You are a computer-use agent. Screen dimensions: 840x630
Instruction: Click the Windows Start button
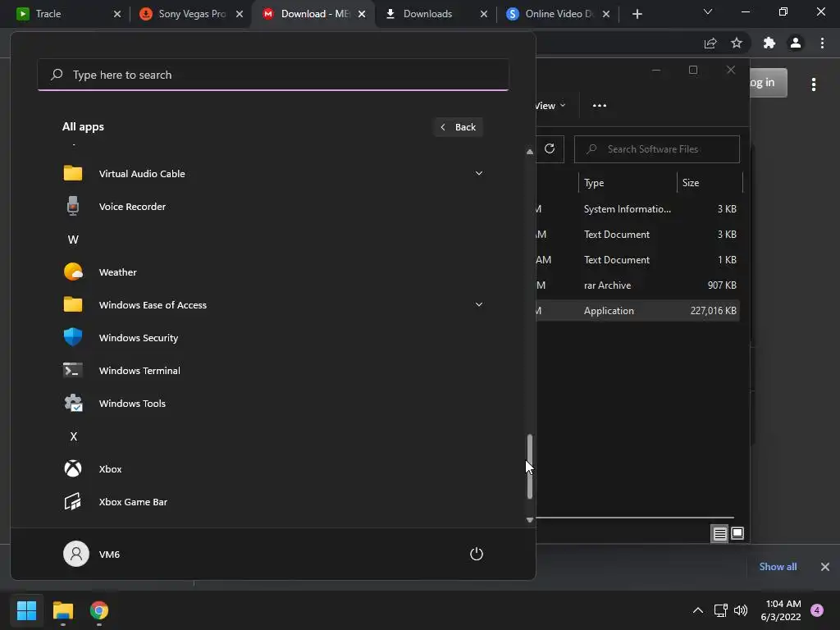[x=26, y=610]
